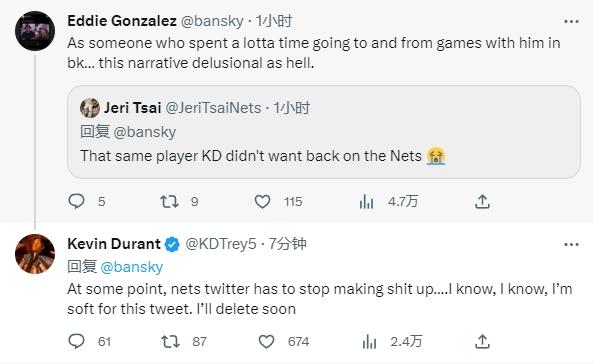Open more options for Kevin Durant's tweet
593x364 pixels.
click(x=571, y=245)
